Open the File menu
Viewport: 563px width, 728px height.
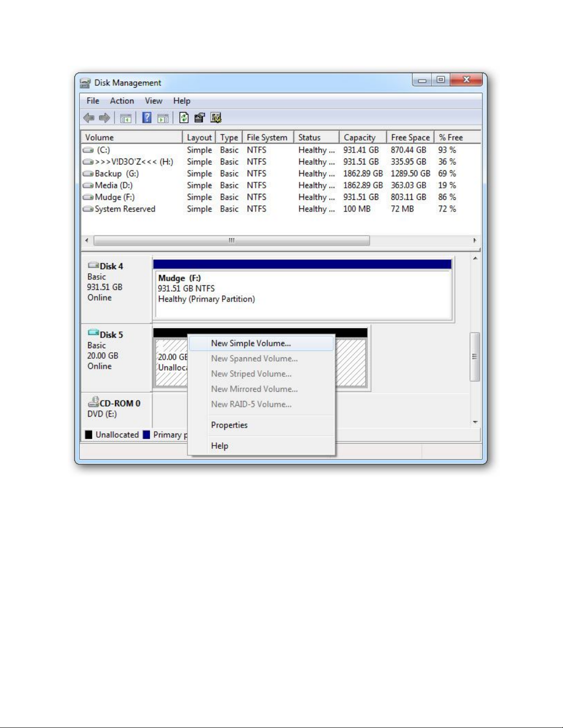coord(93,101)
